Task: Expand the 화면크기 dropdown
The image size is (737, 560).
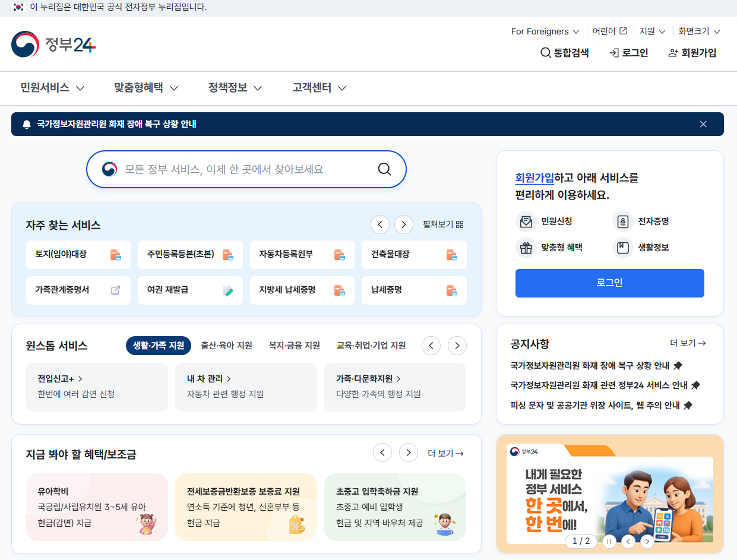Action: point(697,31)
